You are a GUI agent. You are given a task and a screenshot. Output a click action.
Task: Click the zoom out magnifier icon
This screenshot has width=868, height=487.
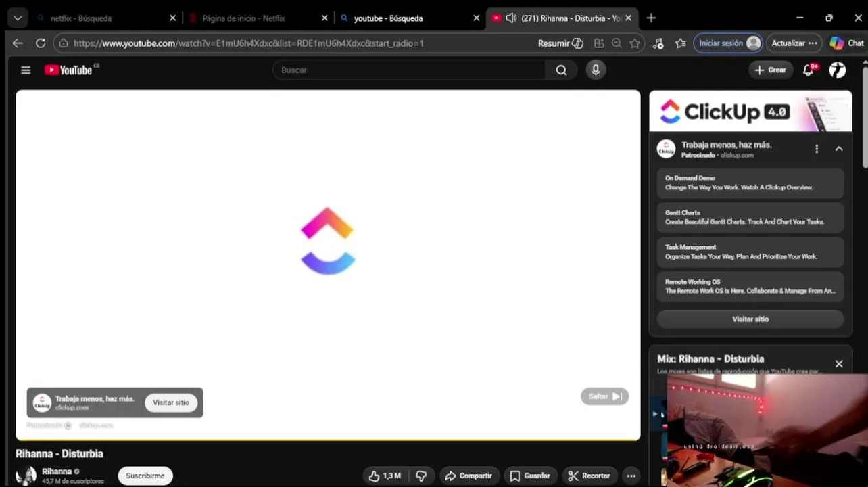point(617,43)
